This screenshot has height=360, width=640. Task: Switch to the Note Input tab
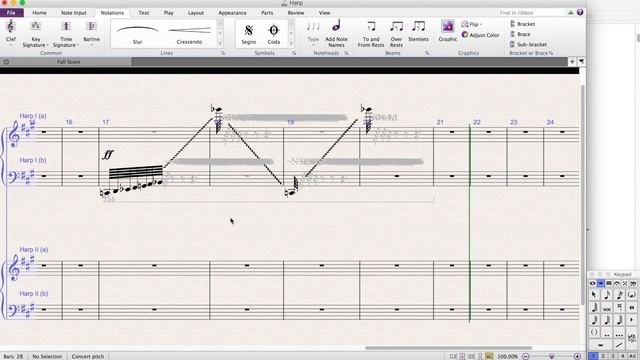pyautogui.click(x=73, y=13)
